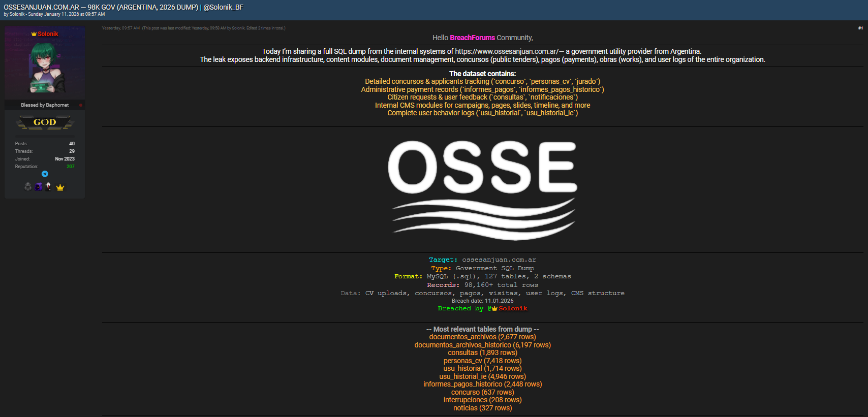The image size is (868, 417).
Task: Click the 'usu_historial_ie (4,946 rows)' entry
Action: (482, 376)
